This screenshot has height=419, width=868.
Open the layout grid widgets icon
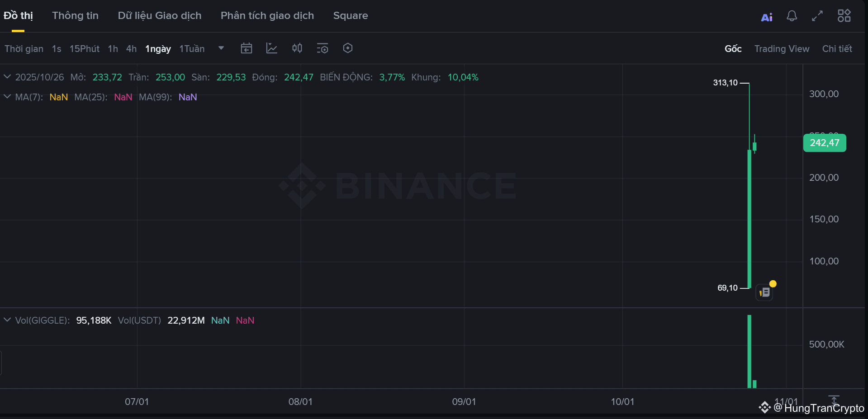pyautogui.click(x=844, y=16)
